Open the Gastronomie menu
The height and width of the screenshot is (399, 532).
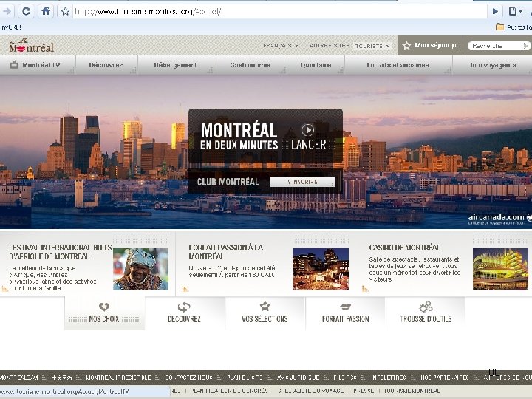(x=250, y=65)
